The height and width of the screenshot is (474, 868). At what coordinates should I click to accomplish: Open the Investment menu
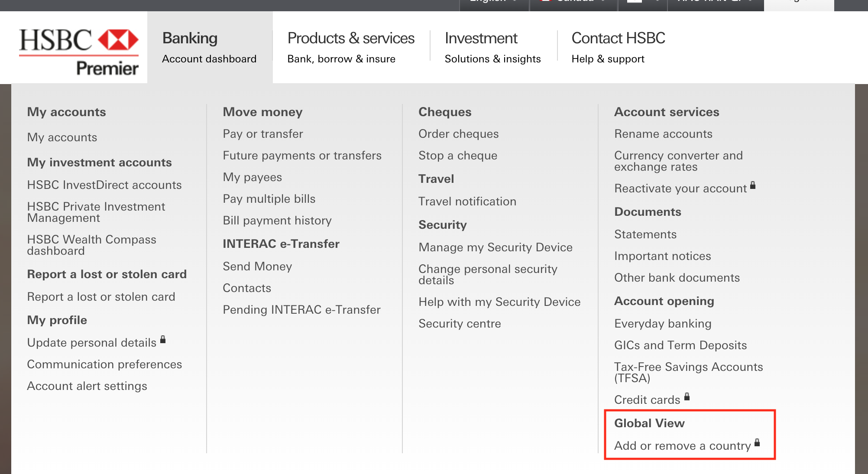pos(492,47)
